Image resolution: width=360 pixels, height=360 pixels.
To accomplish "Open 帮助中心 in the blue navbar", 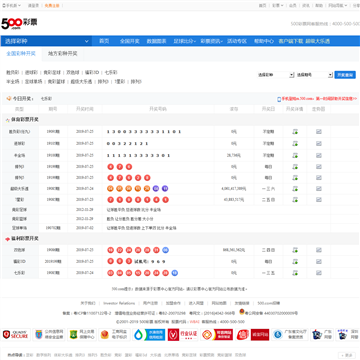I will 264,41.
